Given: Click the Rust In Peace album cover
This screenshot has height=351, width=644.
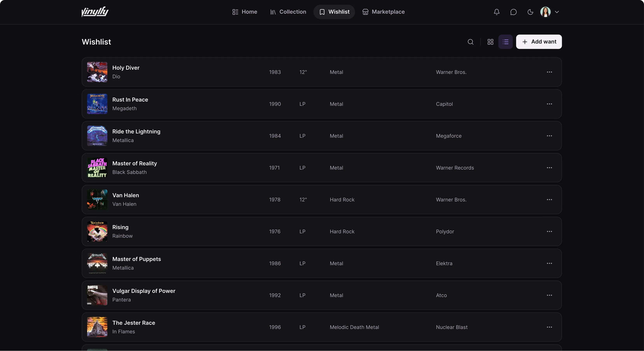Looking at the screenshot, I should click(x=97, y=104).
